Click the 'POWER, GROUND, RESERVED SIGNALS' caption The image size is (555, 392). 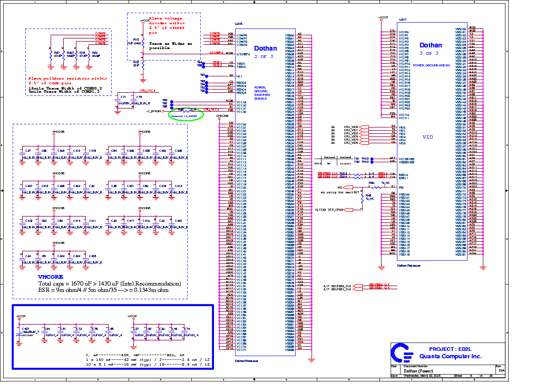[x=262, y=93]
